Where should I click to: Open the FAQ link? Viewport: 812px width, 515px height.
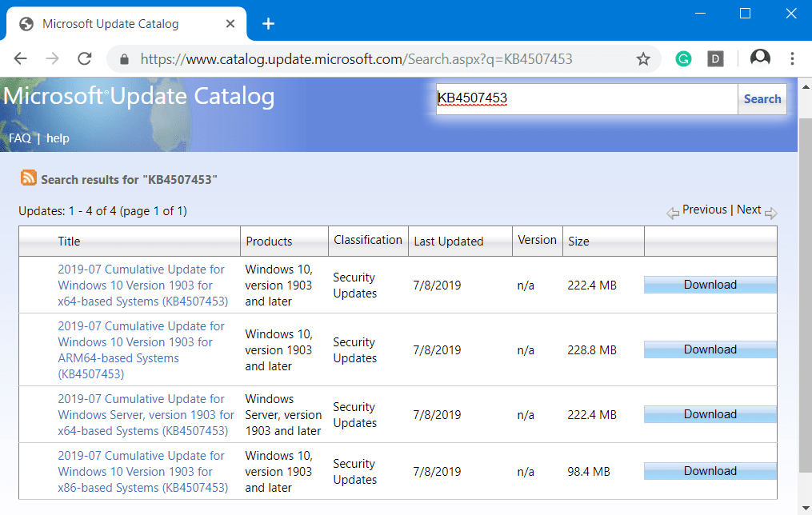click(20, 138)
